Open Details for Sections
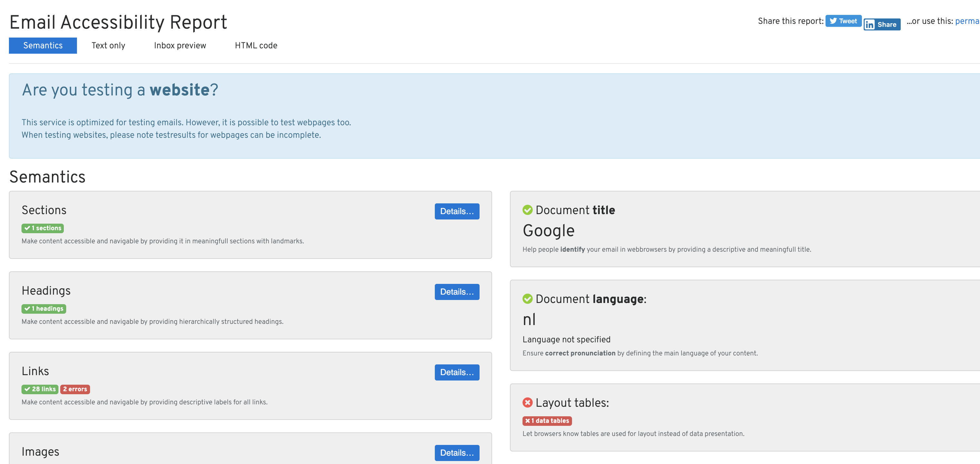 tap(457, 211)
